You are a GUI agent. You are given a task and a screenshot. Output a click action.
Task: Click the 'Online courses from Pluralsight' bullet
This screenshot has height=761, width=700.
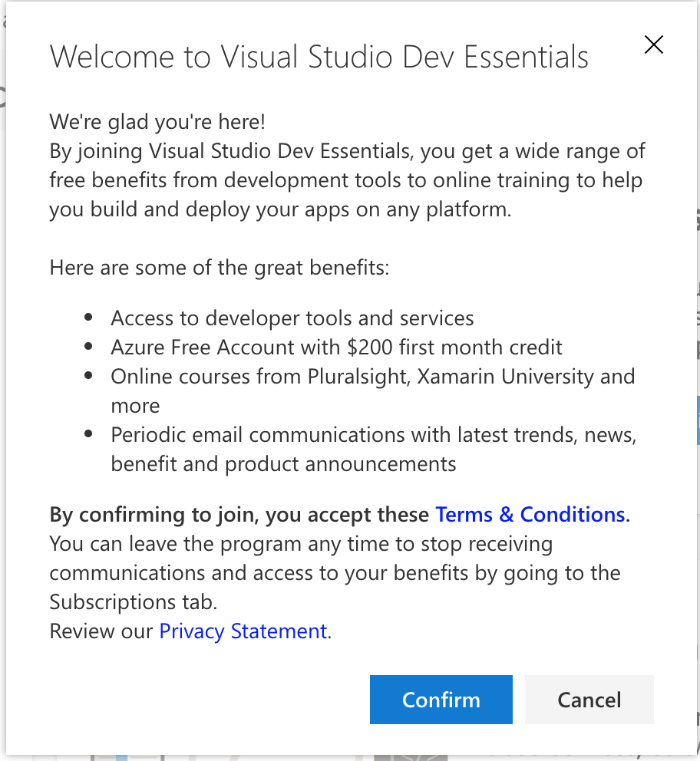[373, 390]
